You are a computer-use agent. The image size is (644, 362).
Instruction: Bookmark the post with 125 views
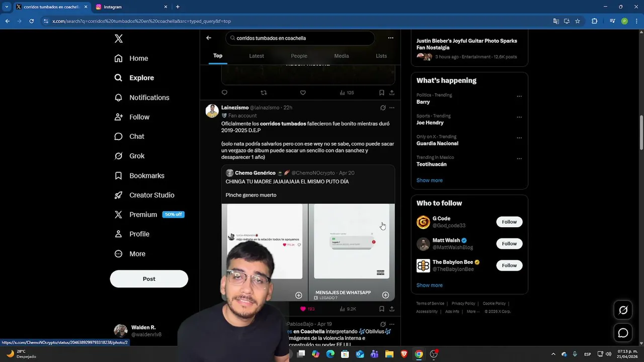point(381,93)
